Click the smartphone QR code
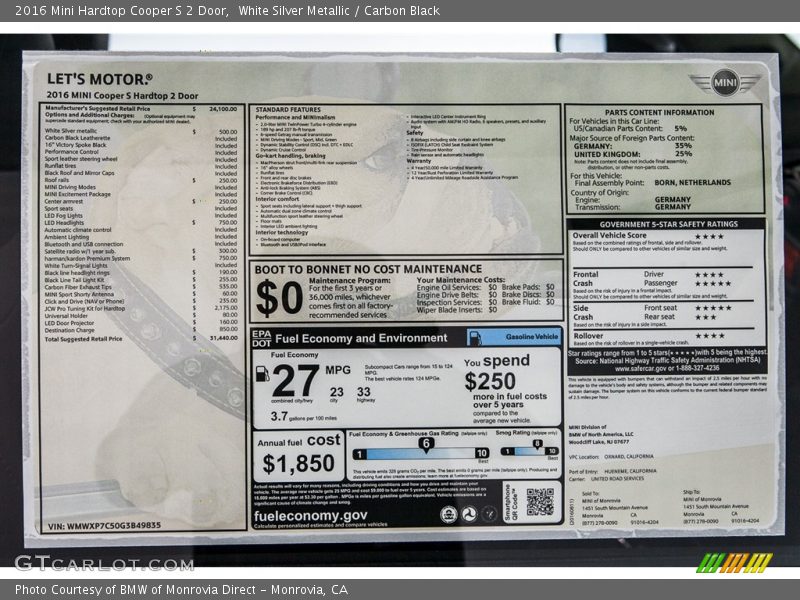Viewport: 800px width, 600px height. (540, 502)
